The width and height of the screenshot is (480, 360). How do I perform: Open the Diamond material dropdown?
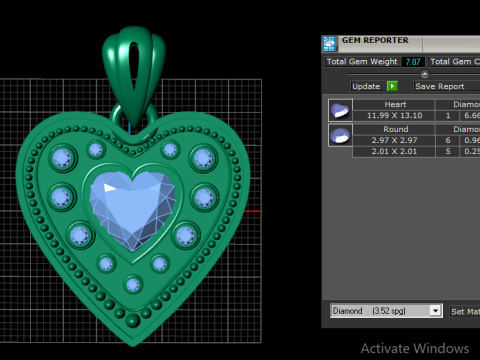pos(435,311)
